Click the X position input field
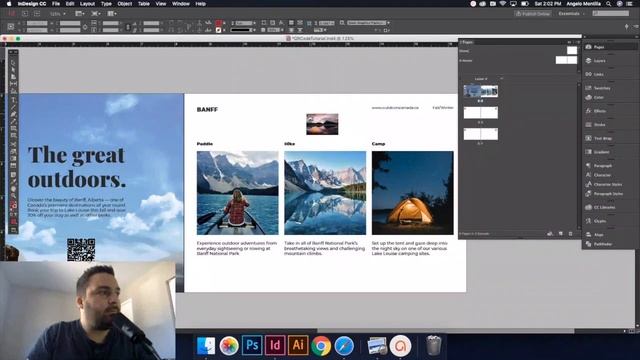 click(x=37, y=23)
